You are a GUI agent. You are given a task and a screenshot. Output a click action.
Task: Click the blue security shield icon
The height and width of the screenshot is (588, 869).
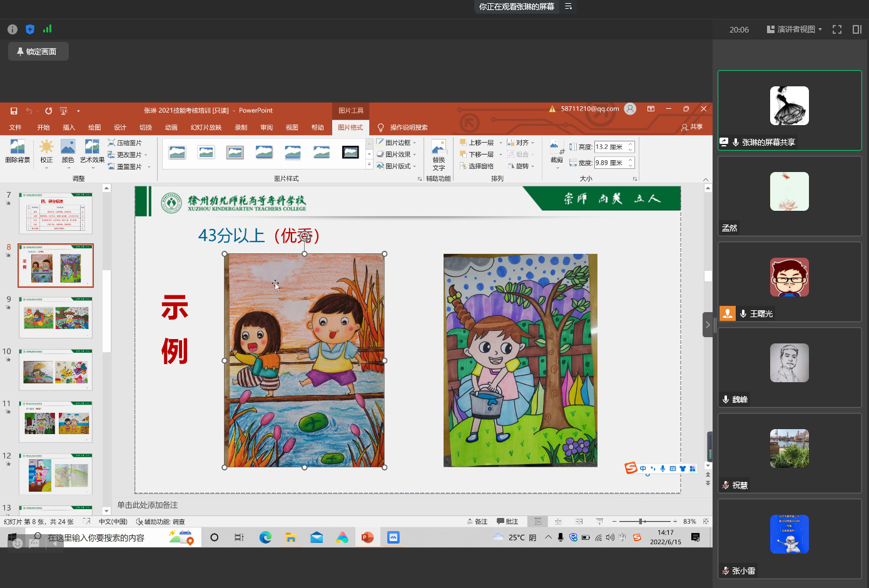pos(29,29)
